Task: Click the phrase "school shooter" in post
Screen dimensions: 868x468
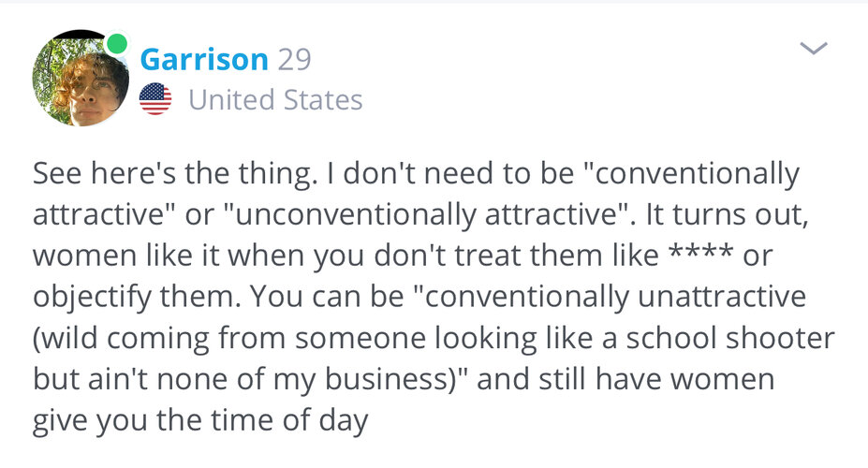Action: tap(730, 338)
